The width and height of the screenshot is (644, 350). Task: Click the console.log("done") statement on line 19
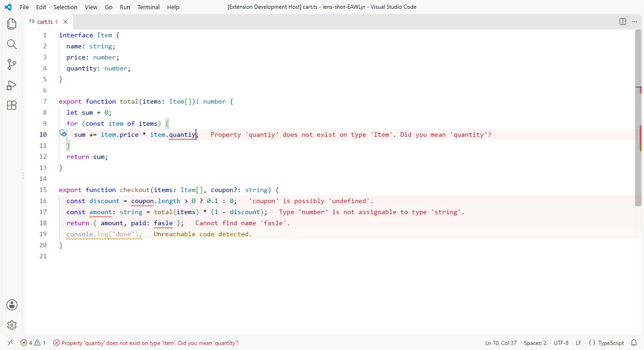pyautogui.click(x=104, y=234)
